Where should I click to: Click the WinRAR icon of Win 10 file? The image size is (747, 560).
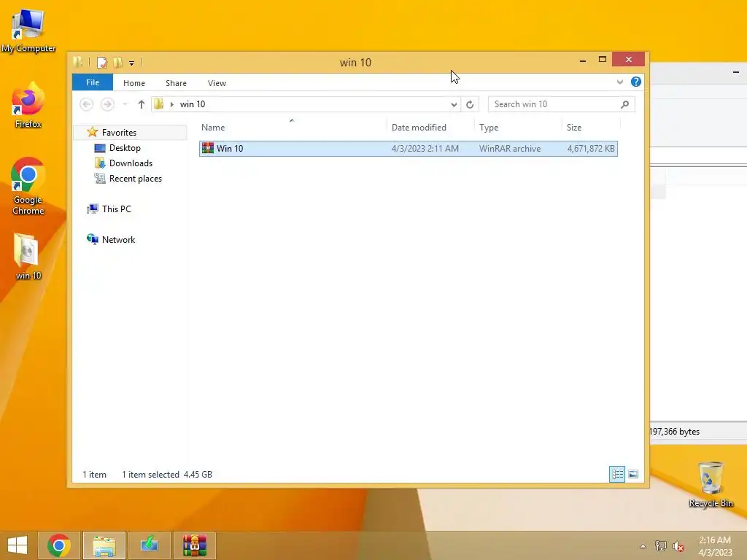[x=208, y=148]
